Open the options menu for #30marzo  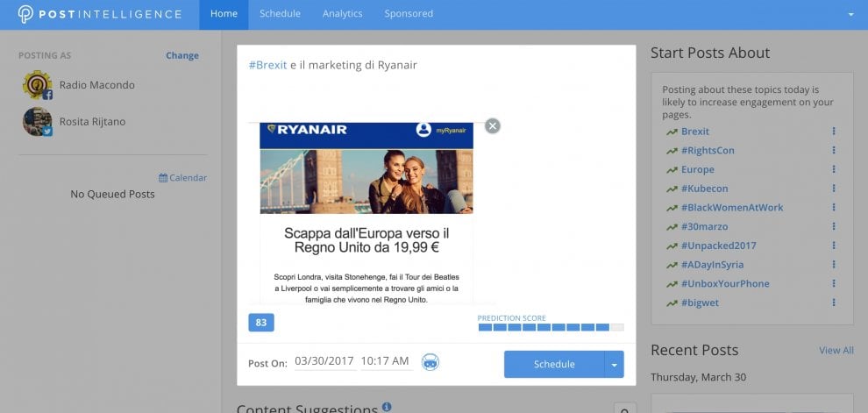click(x=834, y=226)
